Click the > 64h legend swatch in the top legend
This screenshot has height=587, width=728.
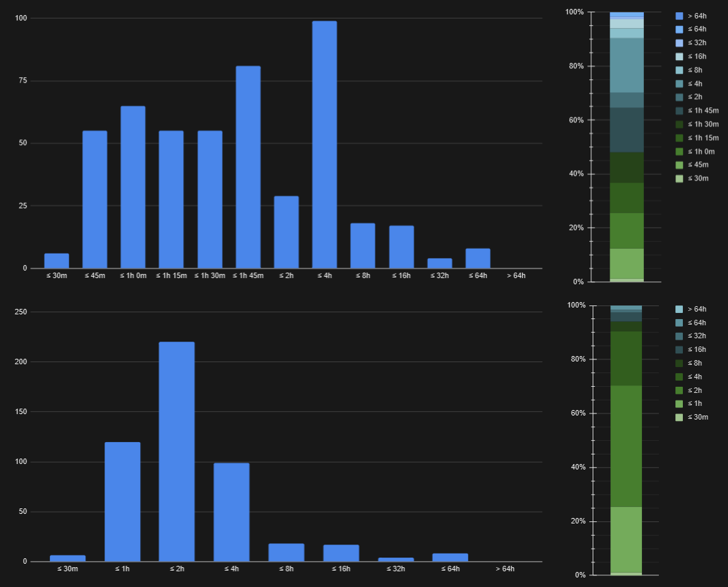679,16
